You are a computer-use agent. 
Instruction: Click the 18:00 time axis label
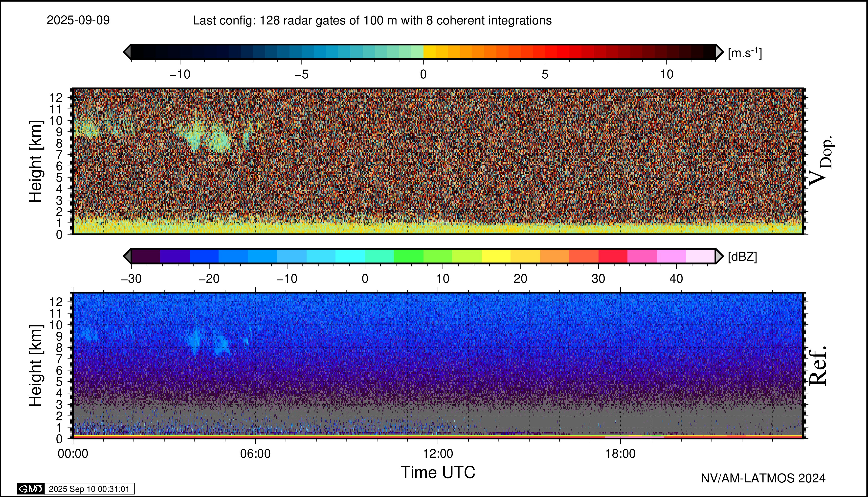pos(620,454)
